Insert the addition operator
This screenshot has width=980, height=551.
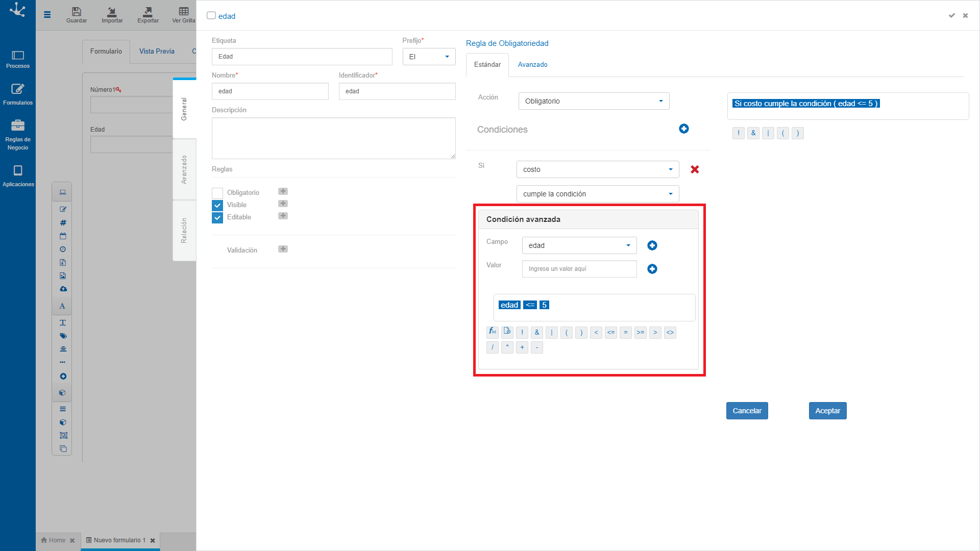(522, 347)
